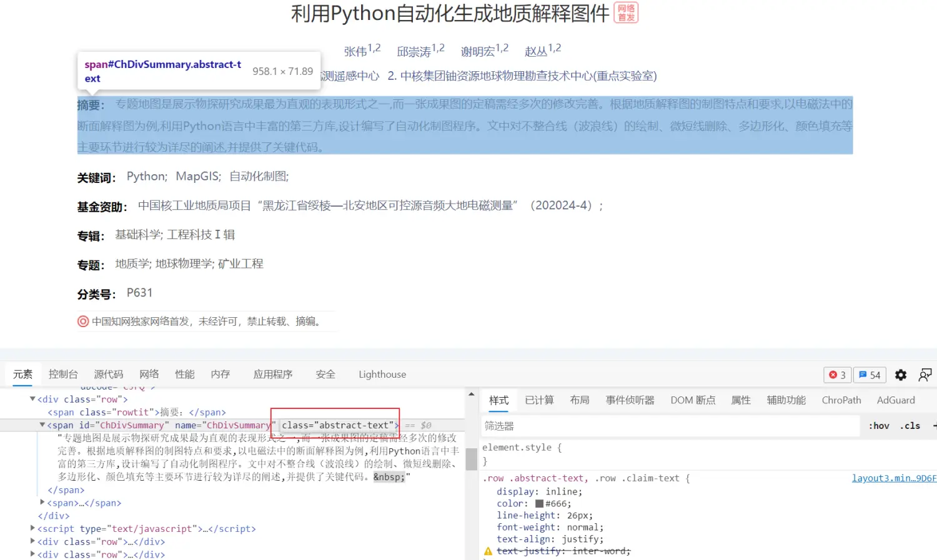Click the blue messages count badge 54
Viewport: 937px width, 560px height.
point(870,375)
